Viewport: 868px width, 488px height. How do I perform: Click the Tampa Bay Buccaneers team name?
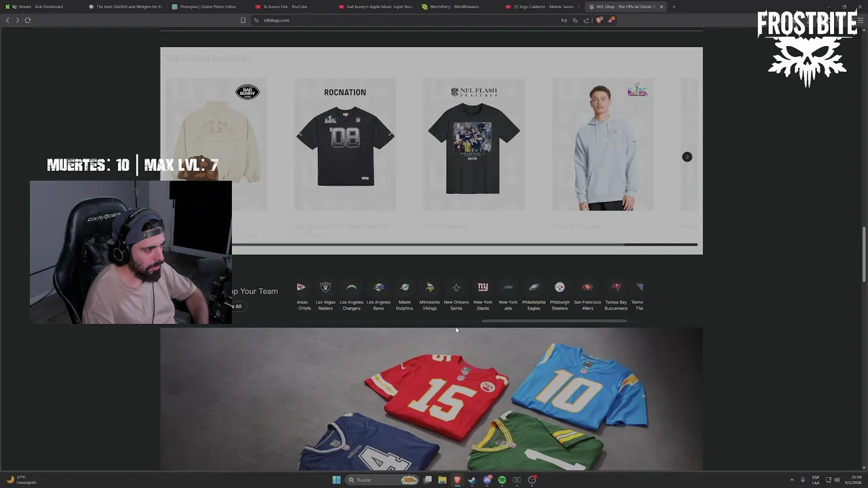[616, 305]
